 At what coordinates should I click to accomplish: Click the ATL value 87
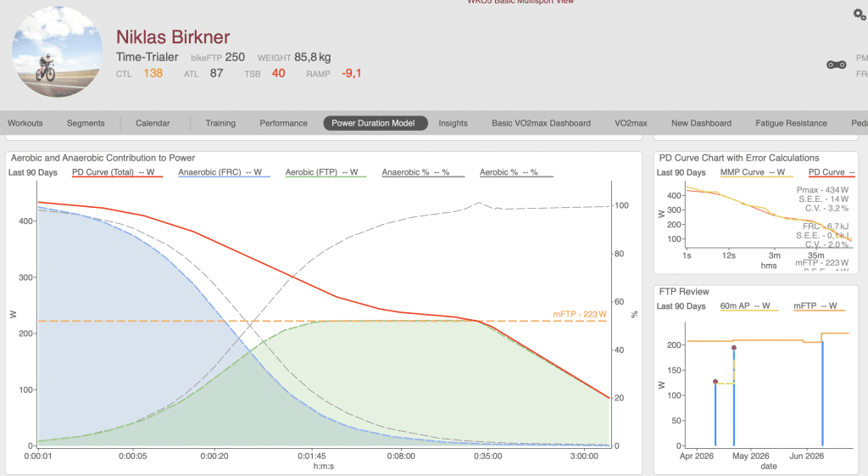coord(216,73)
